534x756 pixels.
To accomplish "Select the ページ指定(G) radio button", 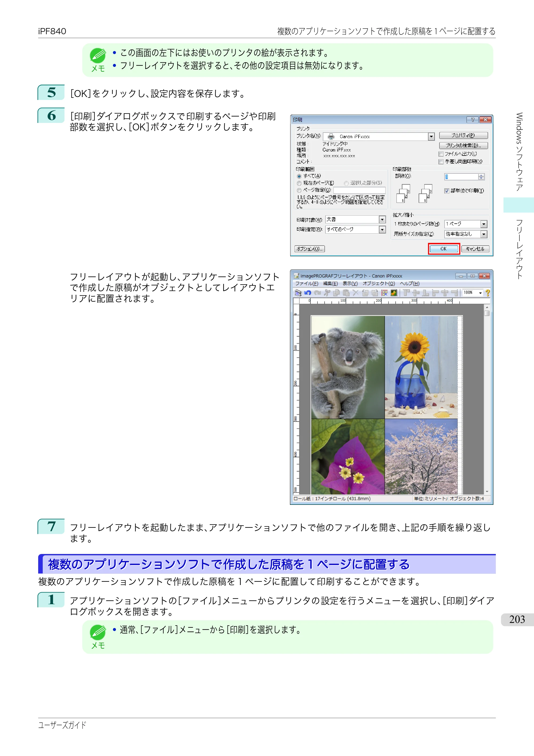I will [x=299, y=190].
